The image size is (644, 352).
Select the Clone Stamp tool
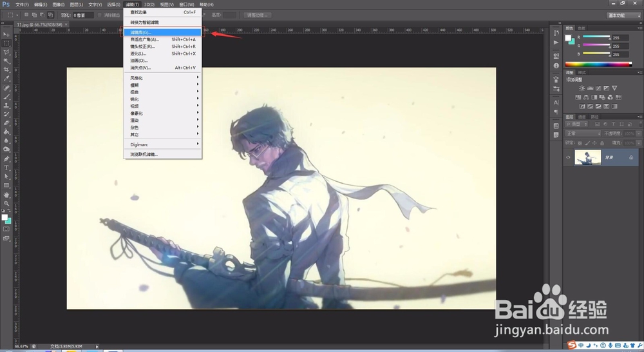(x=6, y=106)
